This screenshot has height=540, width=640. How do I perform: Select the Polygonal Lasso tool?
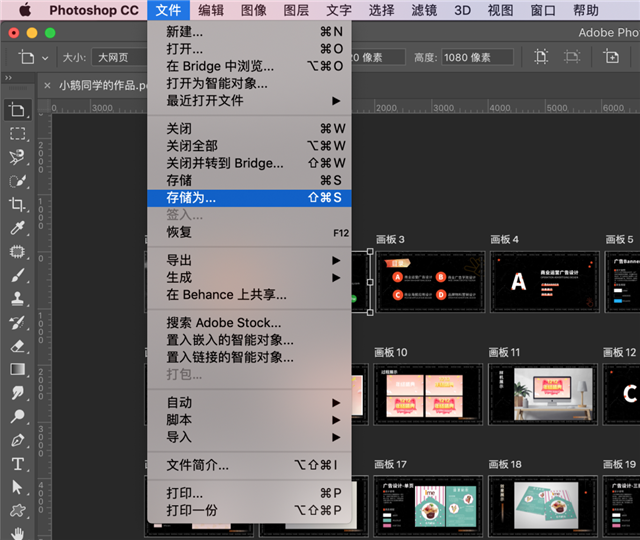tap(17, 158)
